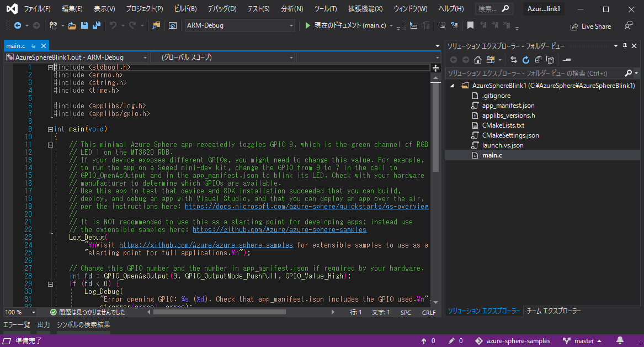Toggle Show All Files in Solution Explorer
The width and height of the screenshot is (644, 347).
click(550, 60)
